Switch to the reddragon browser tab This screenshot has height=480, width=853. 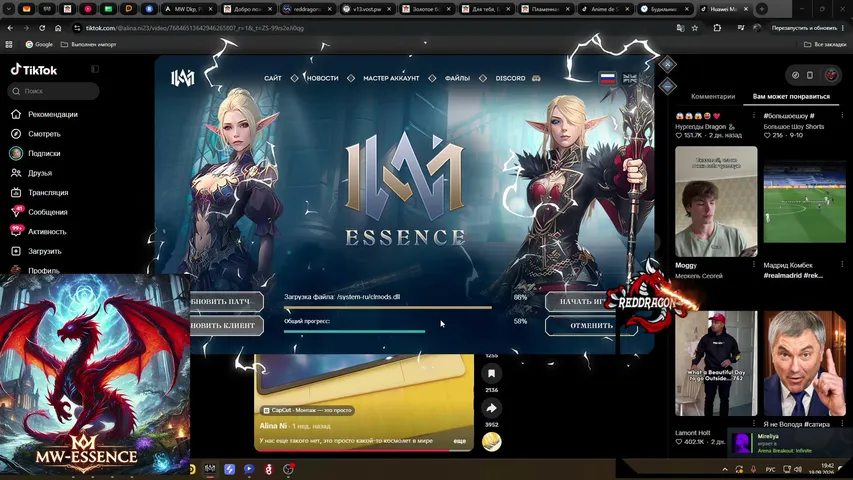click(x=308, y=9)
